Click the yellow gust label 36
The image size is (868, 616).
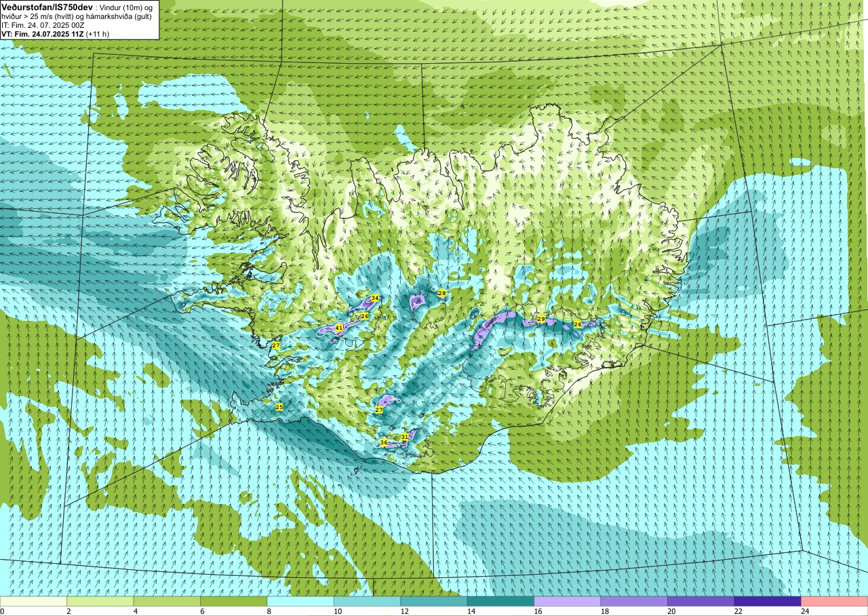point(384,443)
